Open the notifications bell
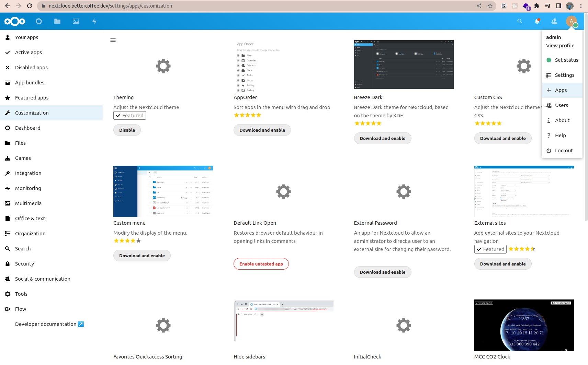The width and height of the screenshot is (588, 365). tap(537, 21)
